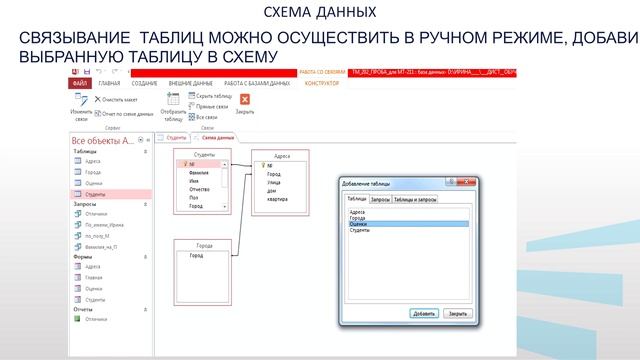Screen dimensions: 640x360
Task: Click the Отобразить таблицу ribbon icon
Action: (x=173, y=99)
